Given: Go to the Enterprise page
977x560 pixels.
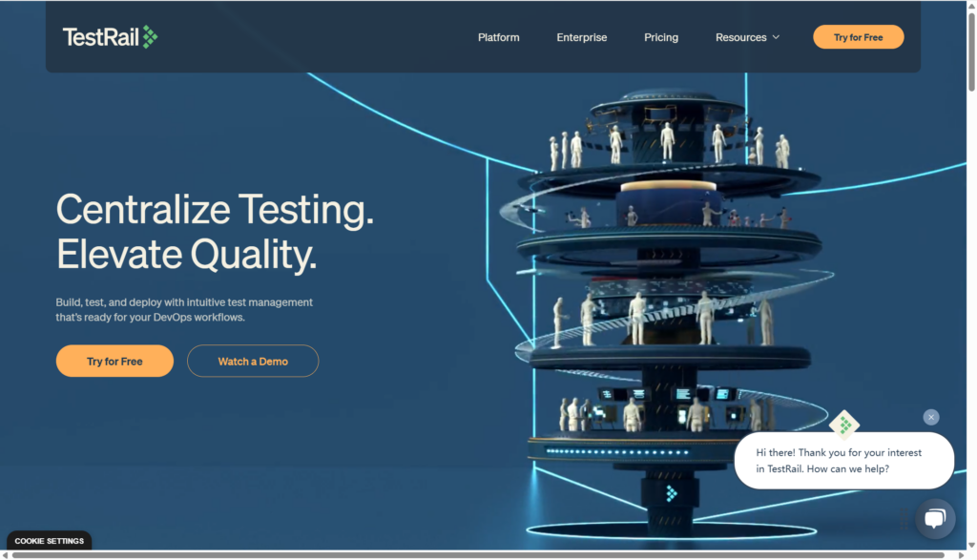Looking at the screenshot, I should coord(581,37).
